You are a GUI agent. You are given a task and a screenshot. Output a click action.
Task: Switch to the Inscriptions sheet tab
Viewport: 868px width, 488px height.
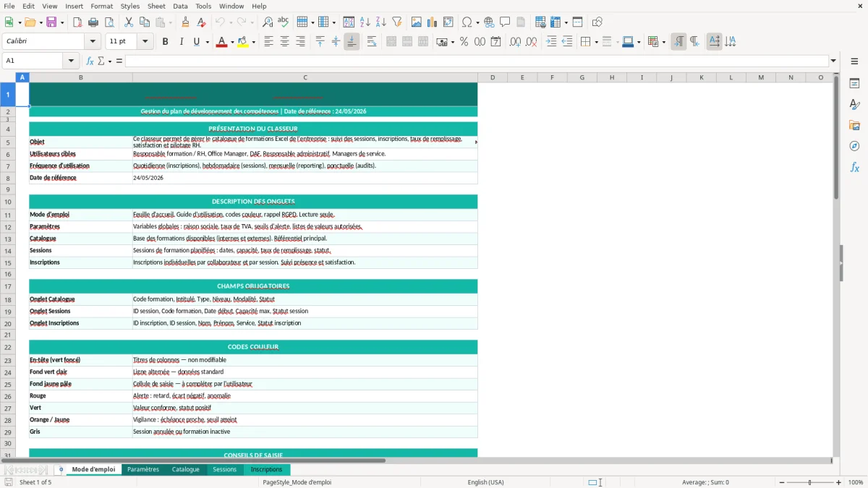click(x=266, y=469)
